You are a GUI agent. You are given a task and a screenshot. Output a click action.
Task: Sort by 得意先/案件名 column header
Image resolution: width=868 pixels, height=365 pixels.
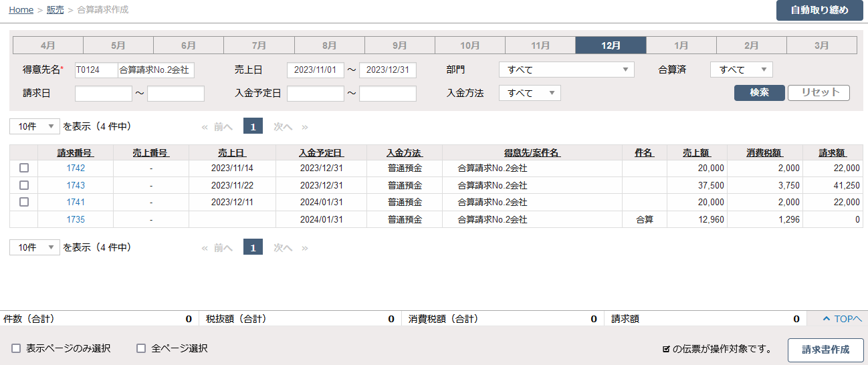[x=532, y=153]
